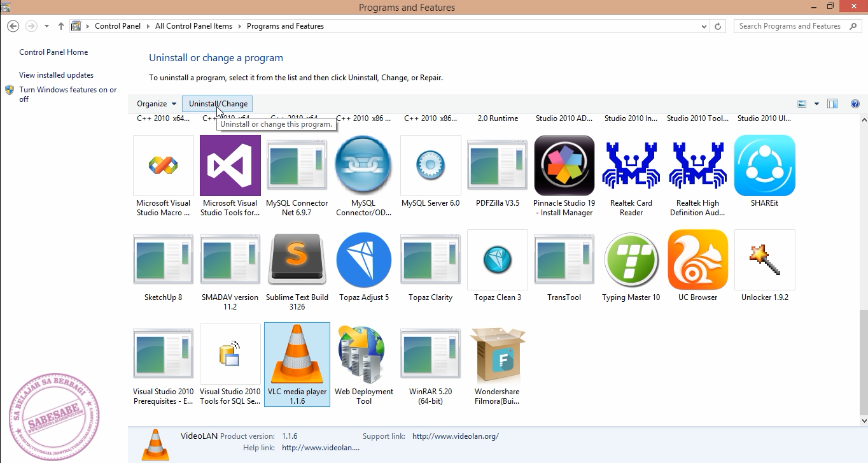Click the VideoLAN publisher name
The image size is (868, 463).
coord(199,436)
